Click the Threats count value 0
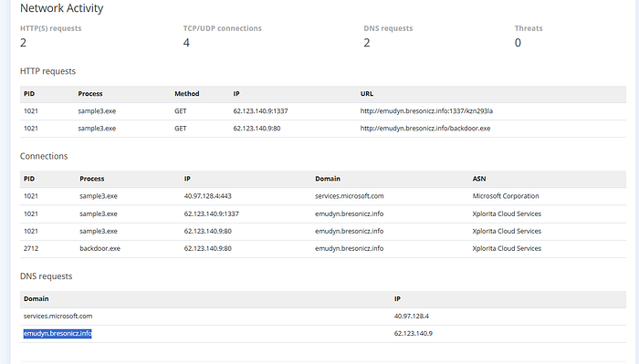The image size is (639, 364). [x=518, y=43]
